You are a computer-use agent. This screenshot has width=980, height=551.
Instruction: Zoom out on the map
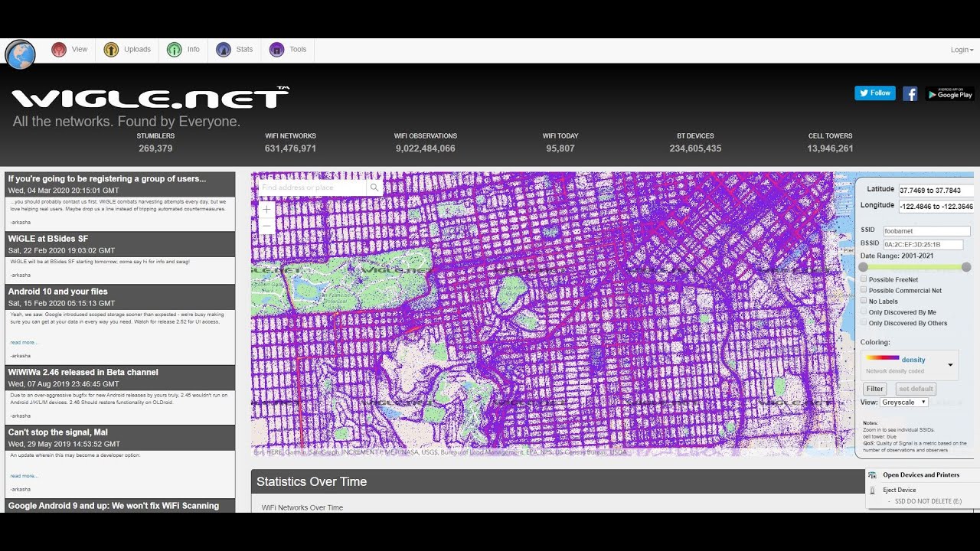pos(266,227)
